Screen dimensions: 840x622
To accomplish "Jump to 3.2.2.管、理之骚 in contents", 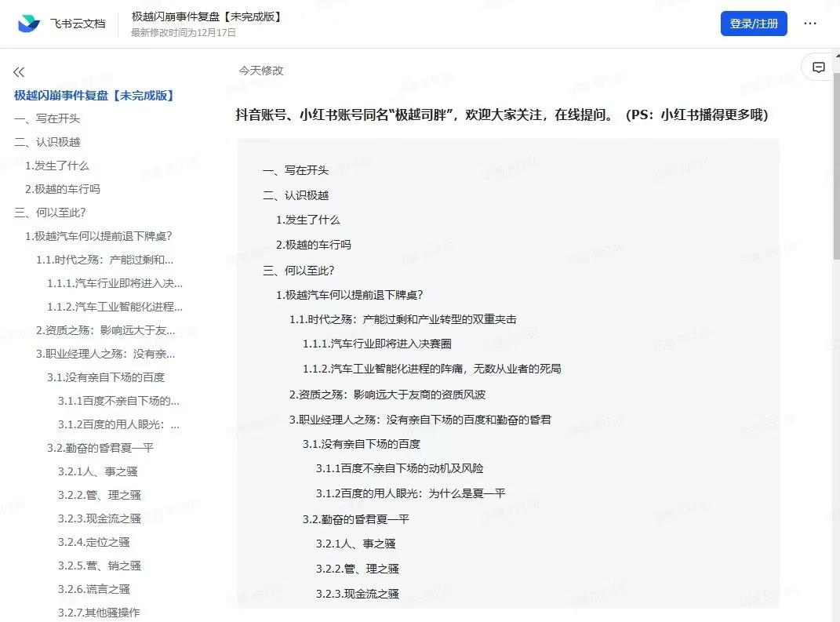I will (358, 569).
